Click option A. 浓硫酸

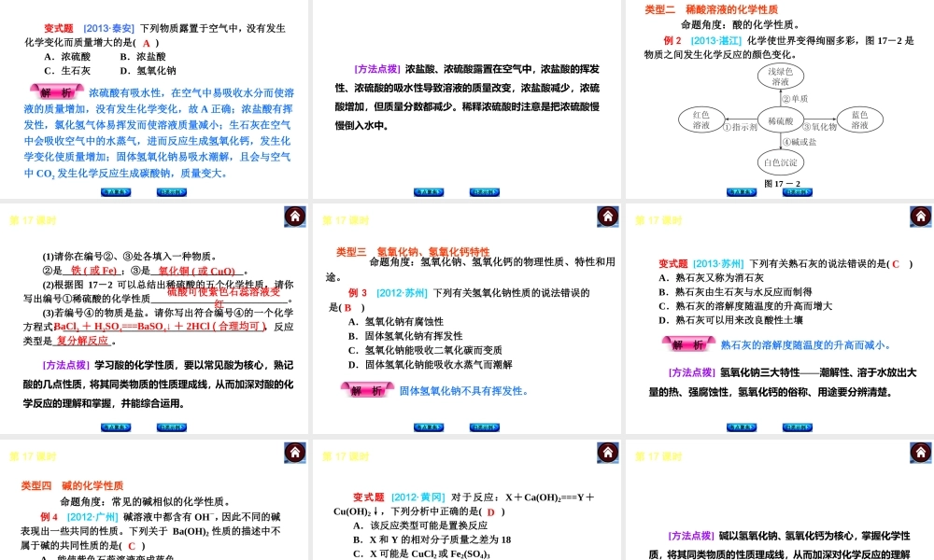point(67,57)
